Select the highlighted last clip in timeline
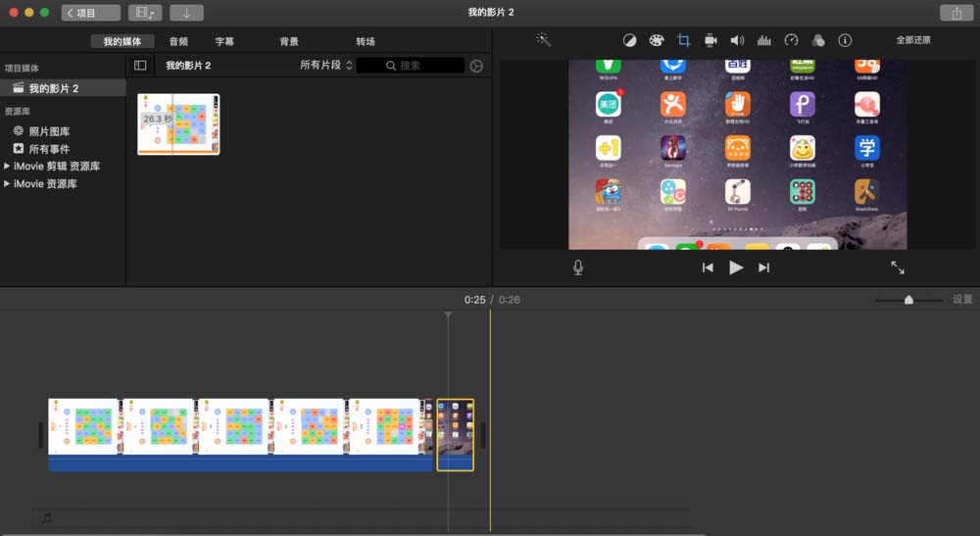 tap(455, 435)
